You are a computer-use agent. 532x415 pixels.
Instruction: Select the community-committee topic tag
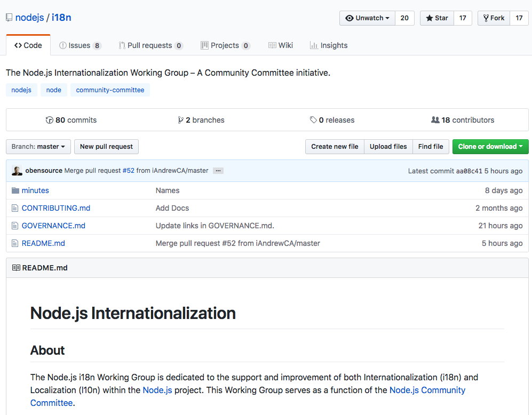point(110,90)
